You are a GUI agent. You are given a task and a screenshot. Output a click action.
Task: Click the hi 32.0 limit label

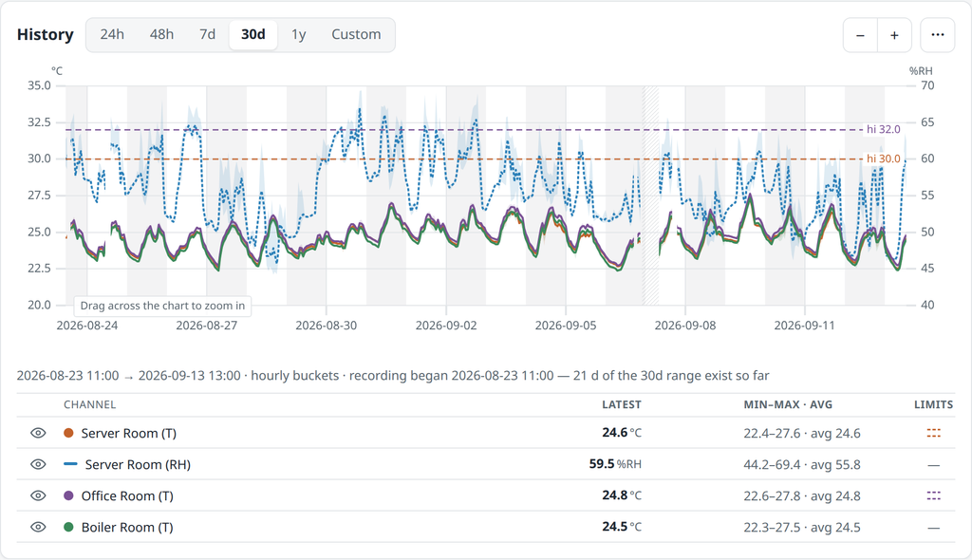pyautogui.click(x=884, y=129)
